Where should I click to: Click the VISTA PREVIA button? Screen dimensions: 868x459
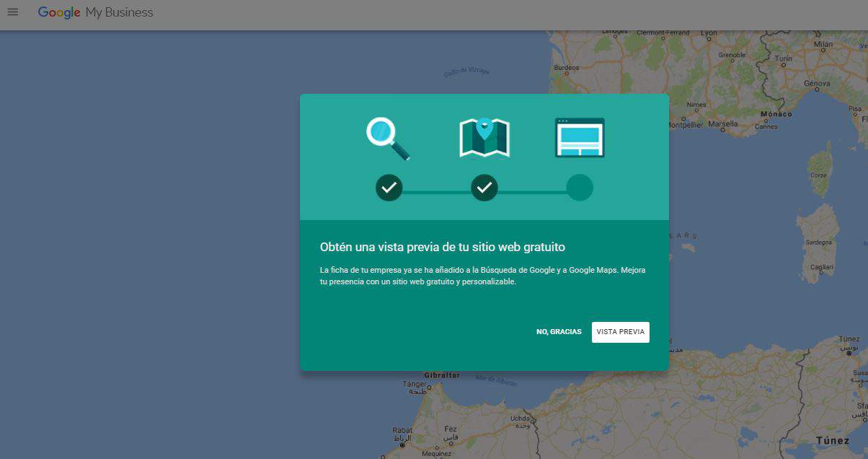tap(621, 332)
